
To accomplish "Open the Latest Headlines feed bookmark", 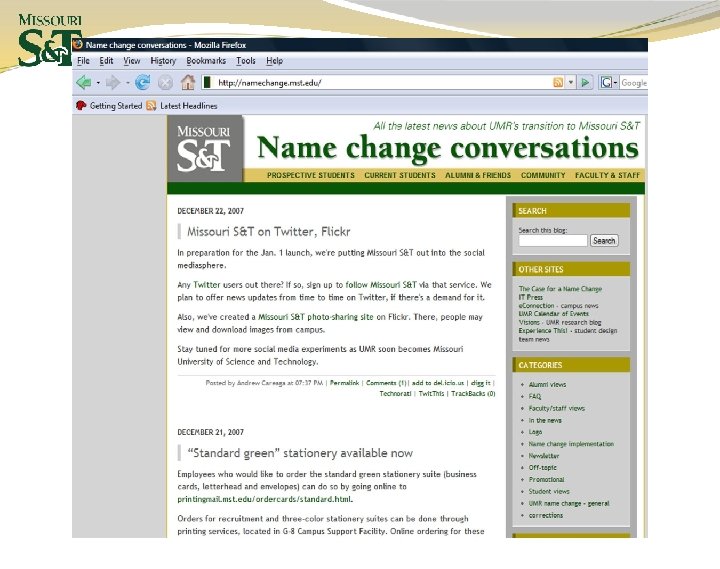I will 182,106.
